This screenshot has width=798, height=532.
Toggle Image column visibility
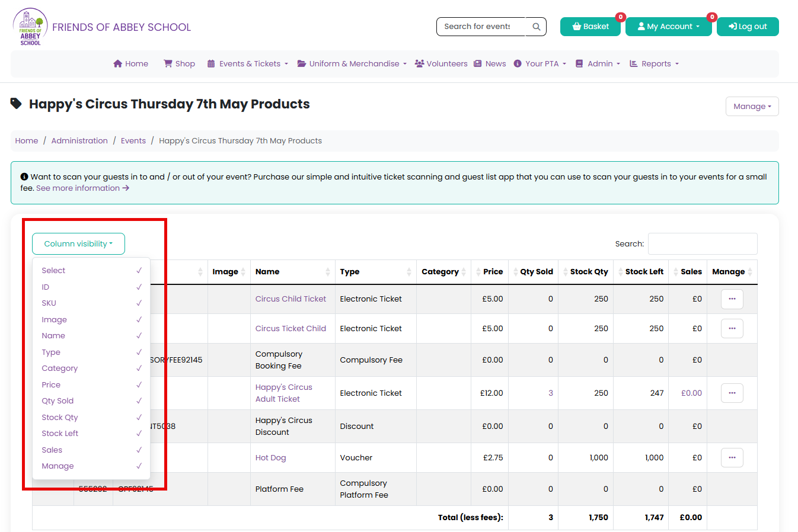pos(91,319)
